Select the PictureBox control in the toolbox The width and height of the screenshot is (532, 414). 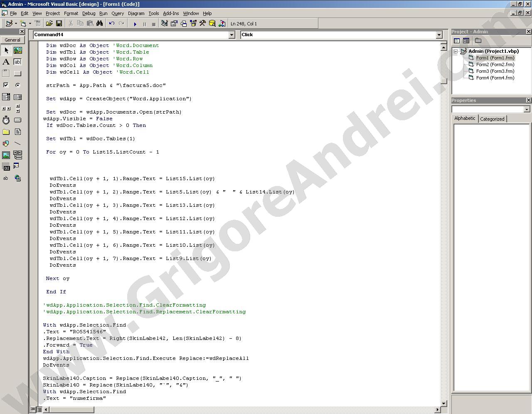point(17,50)
